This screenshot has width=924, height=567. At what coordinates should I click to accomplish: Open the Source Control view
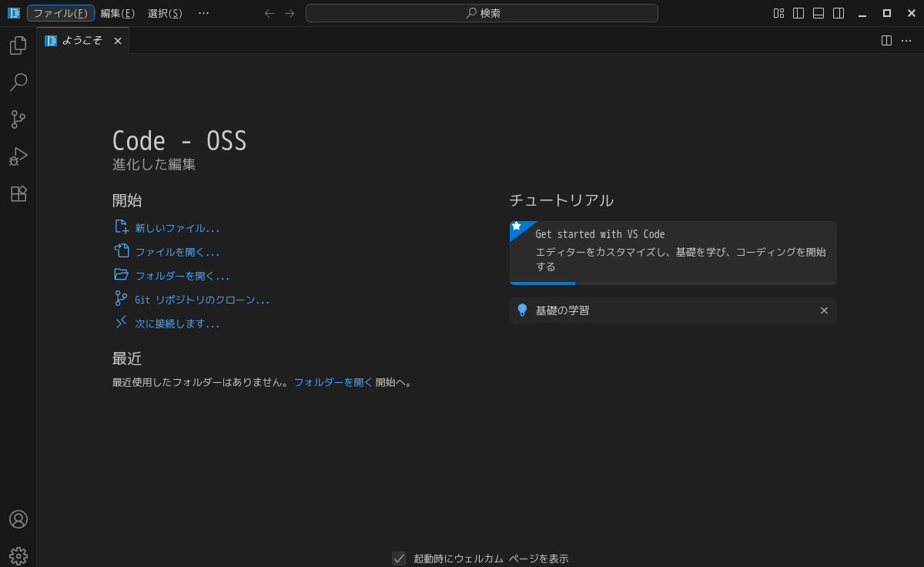(x=18, y=119)
